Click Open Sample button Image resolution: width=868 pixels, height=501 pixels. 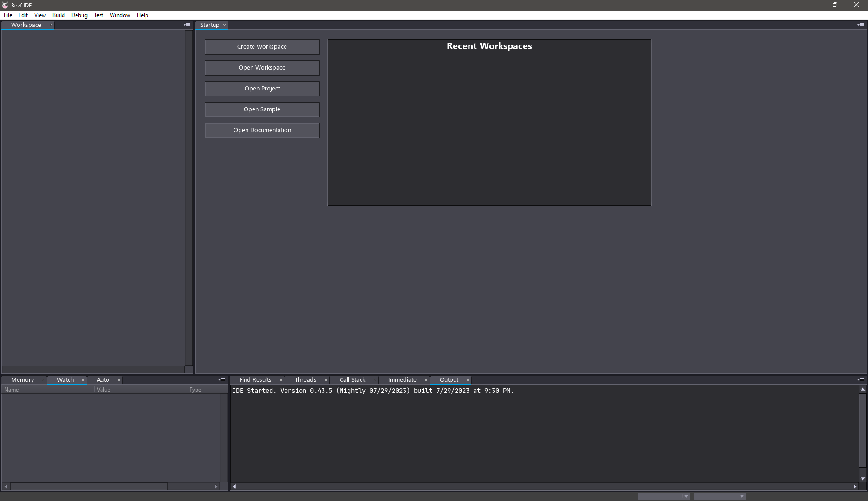click(262, 109)
